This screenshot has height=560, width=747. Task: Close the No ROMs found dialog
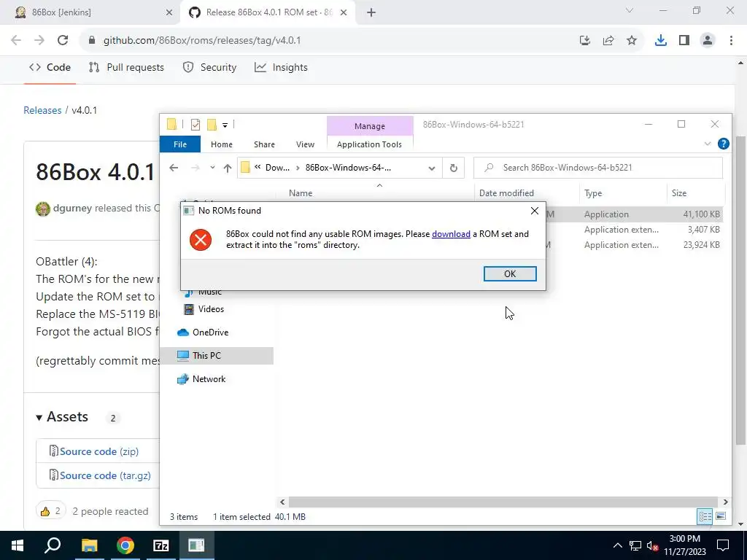point(535,211)
